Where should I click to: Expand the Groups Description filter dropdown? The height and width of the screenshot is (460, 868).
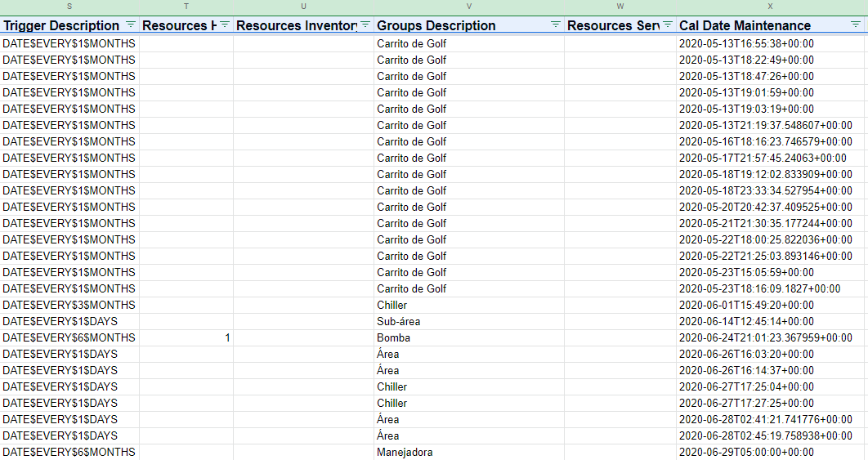tap(556, 25)
